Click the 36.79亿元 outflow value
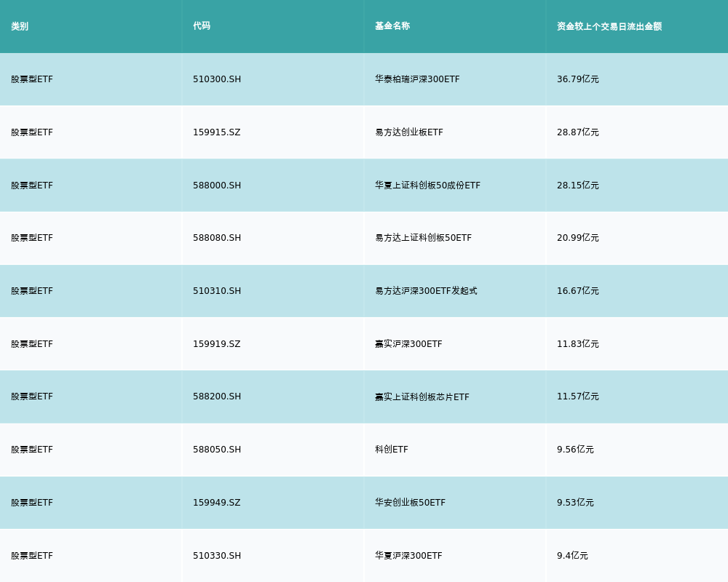The height and width of the screenshot is (582, 728). point(577,79)
